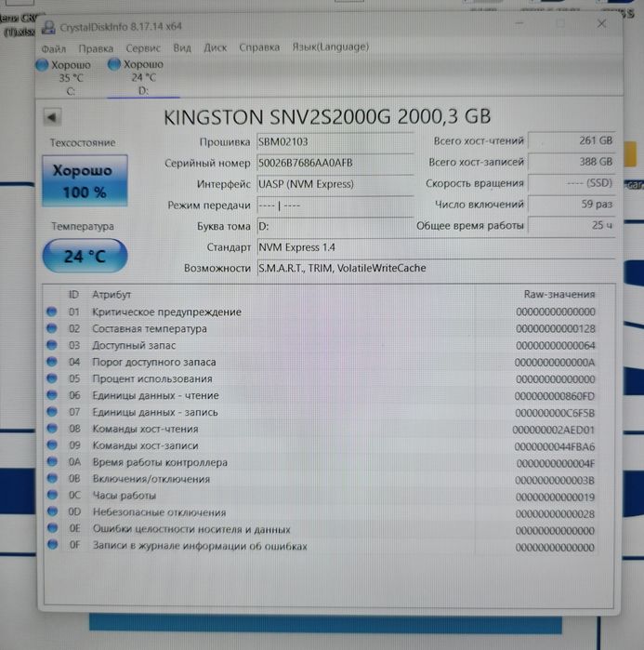Select the Команды хост-записи row
The image size is (644, 650).
tap(322, 445)
